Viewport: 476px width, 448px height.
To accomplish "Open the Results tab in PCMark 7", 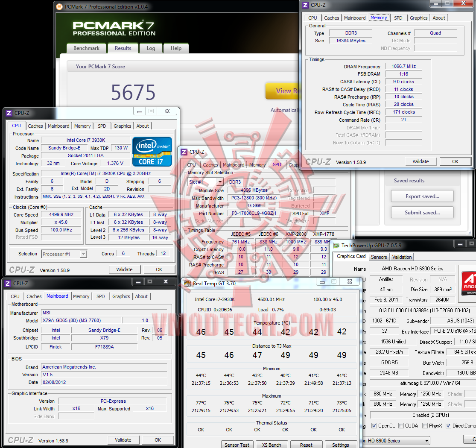I will coord(123,48).
